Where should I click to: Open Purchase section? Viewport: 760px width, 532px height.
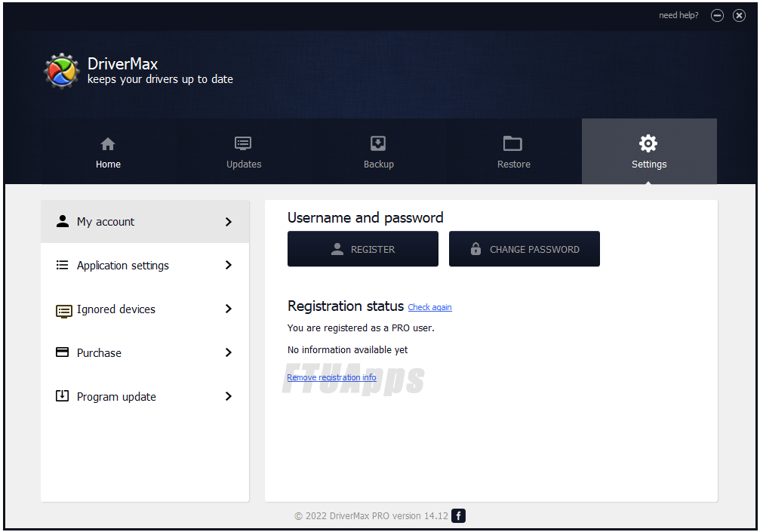[145, 352]
